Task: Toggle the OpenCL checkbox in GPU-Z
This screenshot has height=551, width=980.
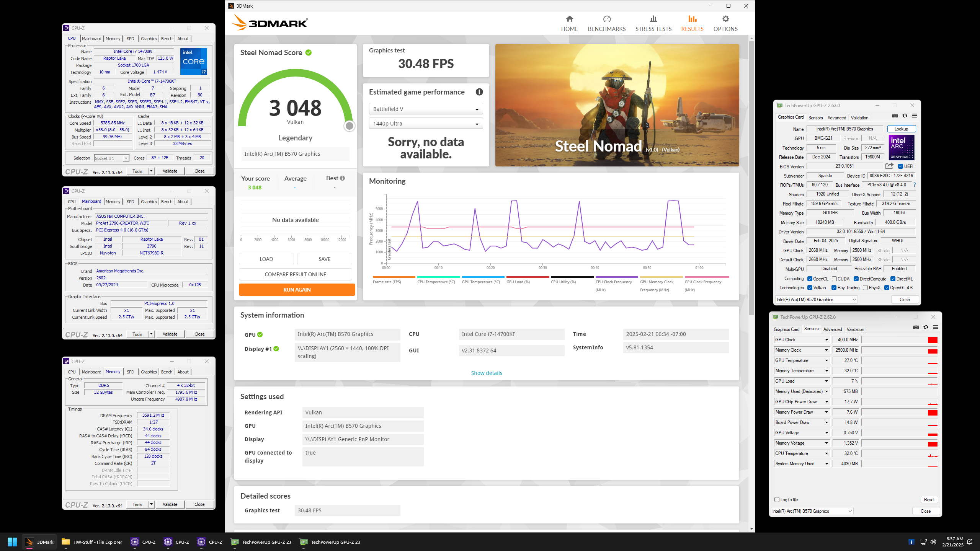Action: point(810,279)
